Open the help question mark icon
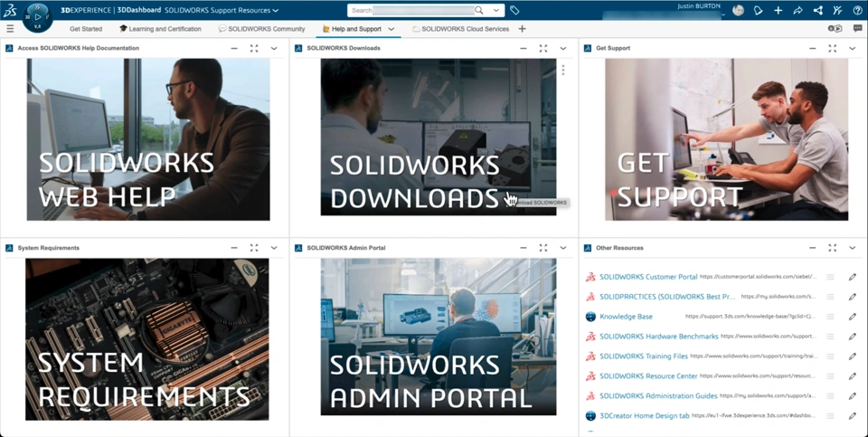This screenshot has height=437, width=868. click(x=857, y=10)
